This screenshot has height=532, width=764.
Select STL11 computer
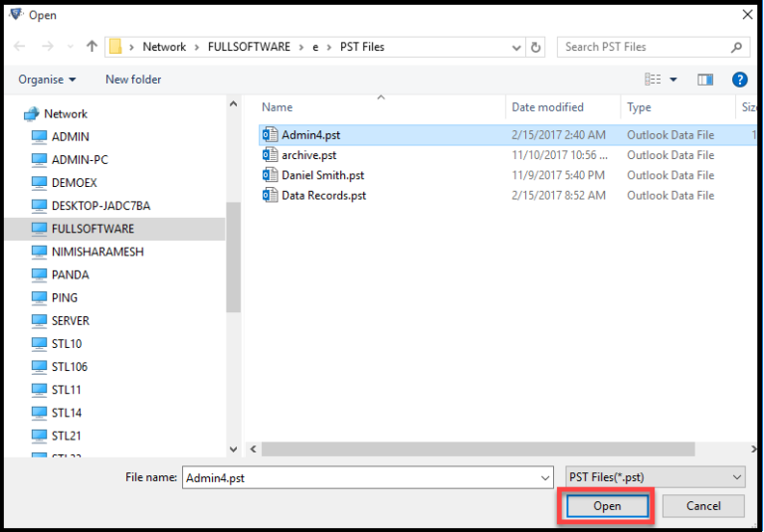(66, 390)
